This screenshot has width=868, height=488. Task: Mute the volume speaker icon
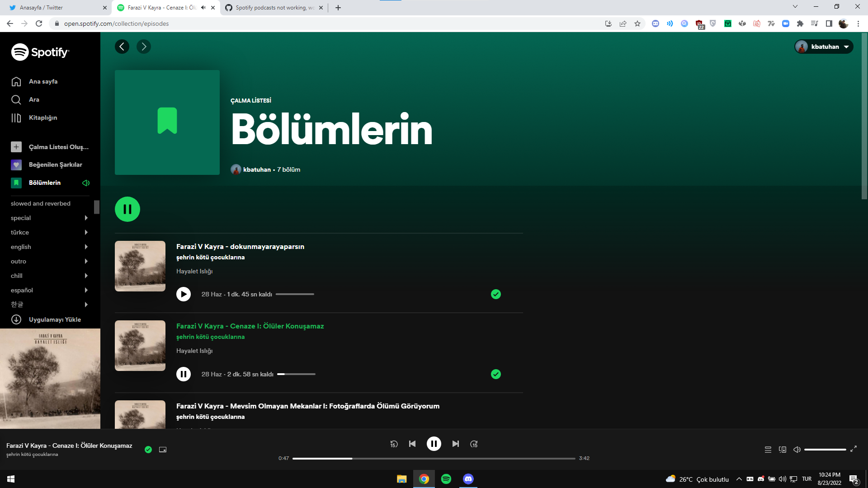point(797,450)
